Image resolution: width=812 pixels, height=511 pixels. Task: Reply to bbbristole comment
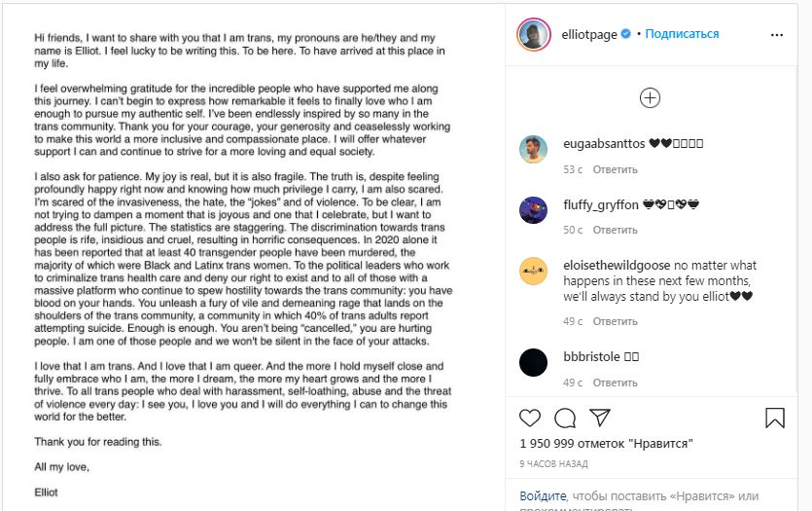615,383
